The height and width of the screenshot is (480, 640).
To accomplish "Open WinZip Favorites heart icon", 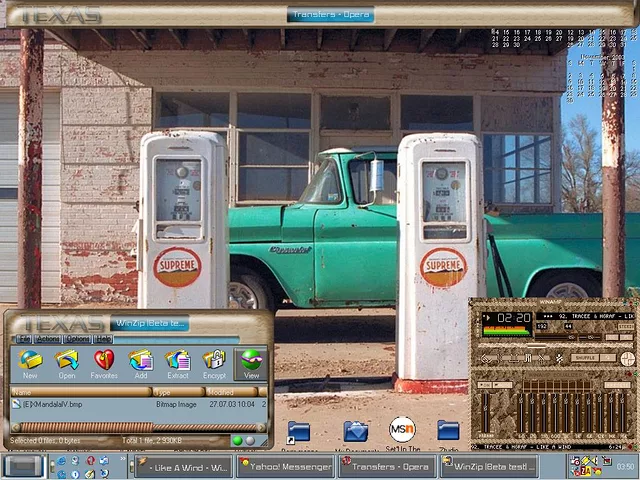I will click(x=103, y=362).
